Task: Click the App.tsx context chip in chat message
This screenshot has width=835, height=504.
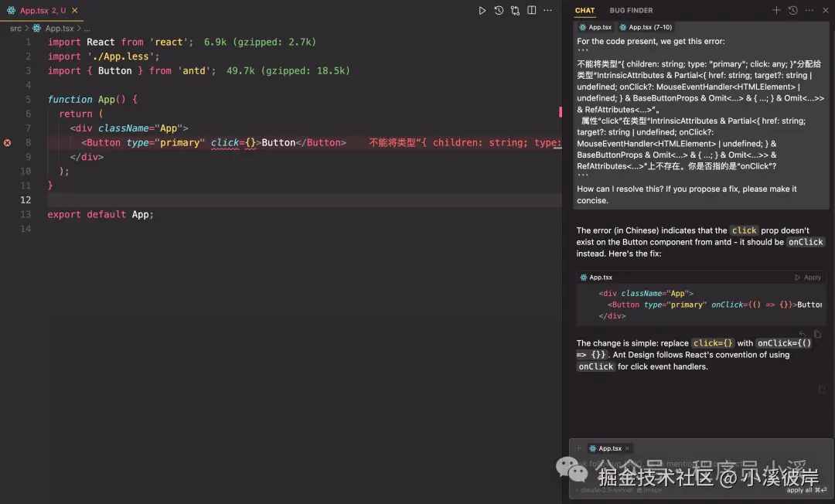Action: [x=595, y=27]
